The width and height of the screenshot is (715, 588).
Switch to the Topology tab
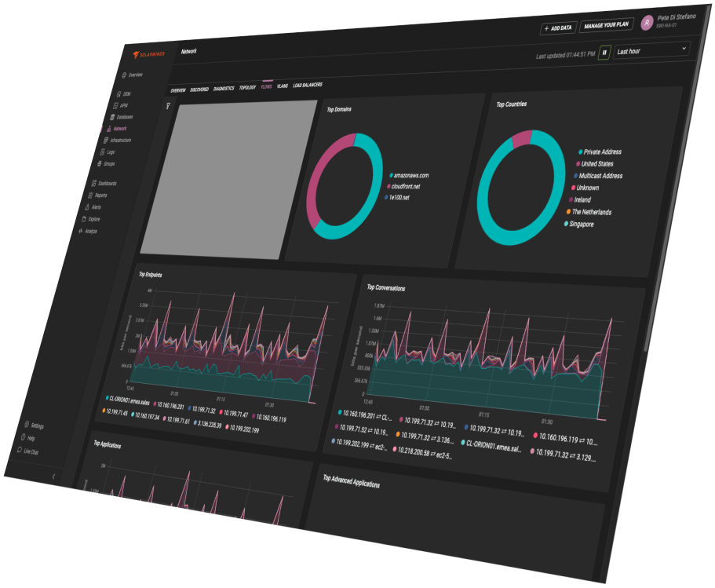point(247,87)
